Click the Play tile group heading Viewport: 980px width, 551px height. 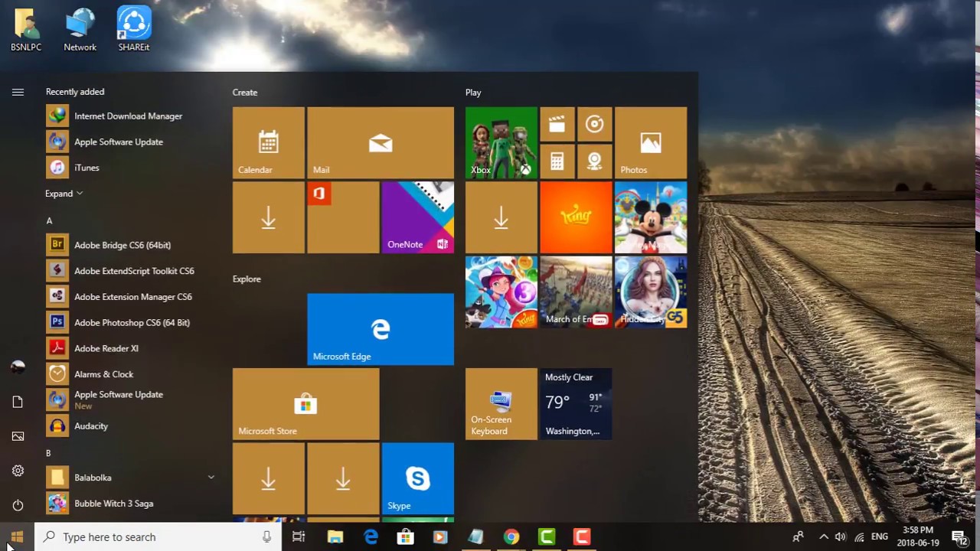pyautogui.click(x=473, y=93)
